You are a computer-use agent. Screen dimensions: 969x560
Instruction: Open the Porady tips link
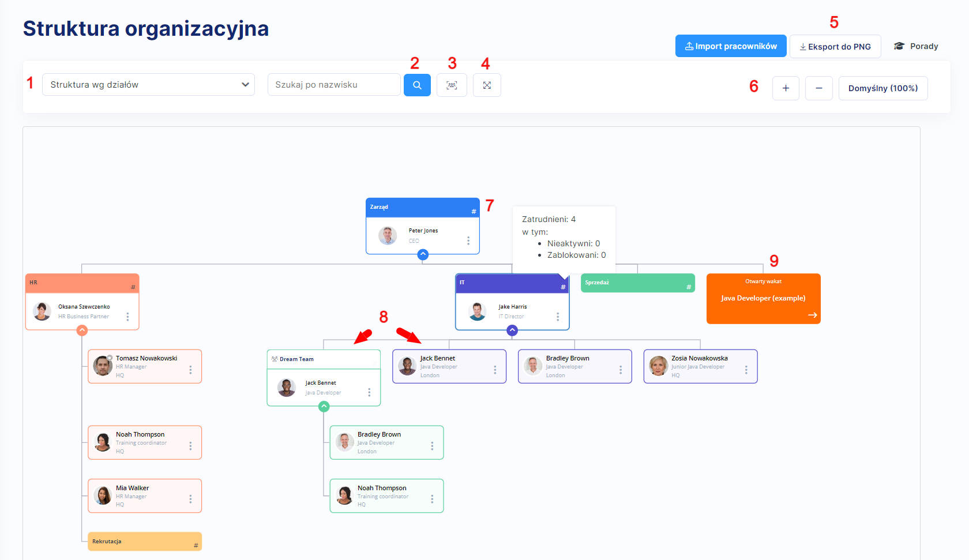916,46
